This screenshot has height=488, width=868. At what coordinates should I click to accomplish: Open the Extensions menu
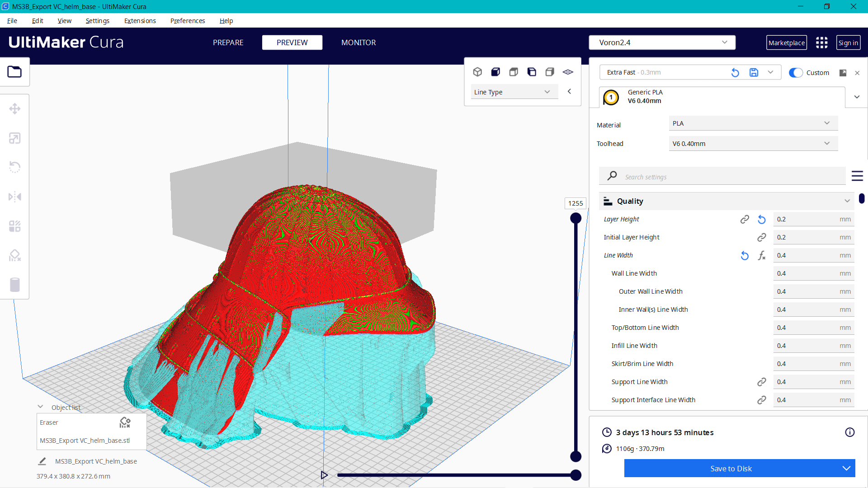point(140,21)
